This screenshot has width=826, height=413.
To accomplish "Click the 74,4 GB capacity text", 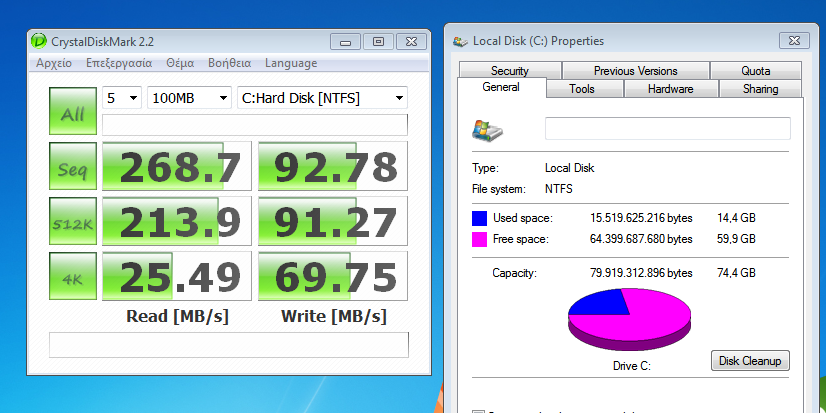I will [736, 273].
